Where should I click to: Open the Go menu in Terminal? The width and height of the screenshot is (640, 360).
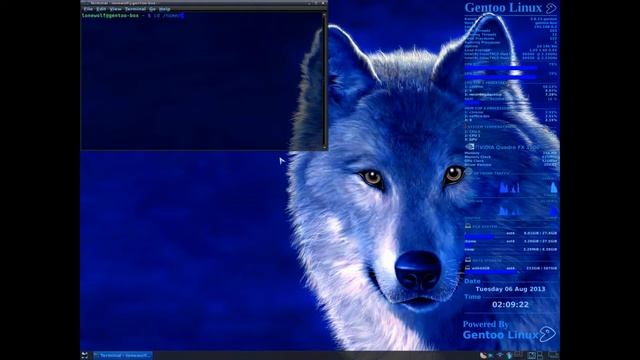pyautogui.click(x=152, y=9)
